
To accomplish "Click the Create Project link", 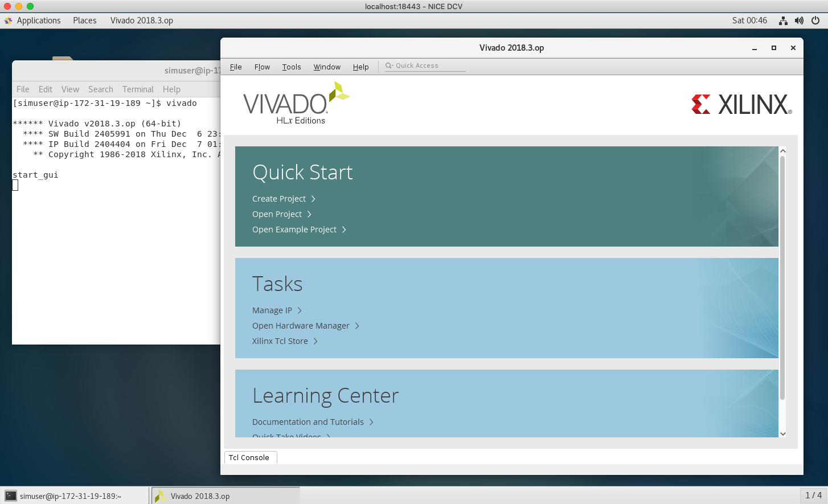I will (x=279, y=199).
